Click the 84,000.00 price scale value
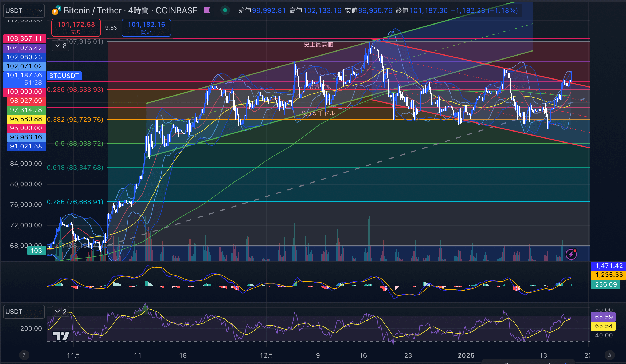626x364 pixels. click(x=26, y=164)
